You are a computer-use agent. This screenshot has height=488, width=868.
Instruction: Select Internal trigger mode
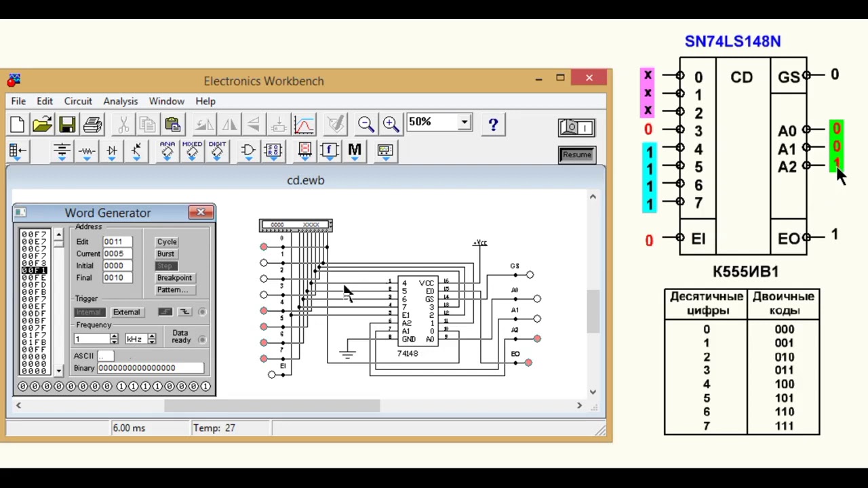(x=89, y=312)
